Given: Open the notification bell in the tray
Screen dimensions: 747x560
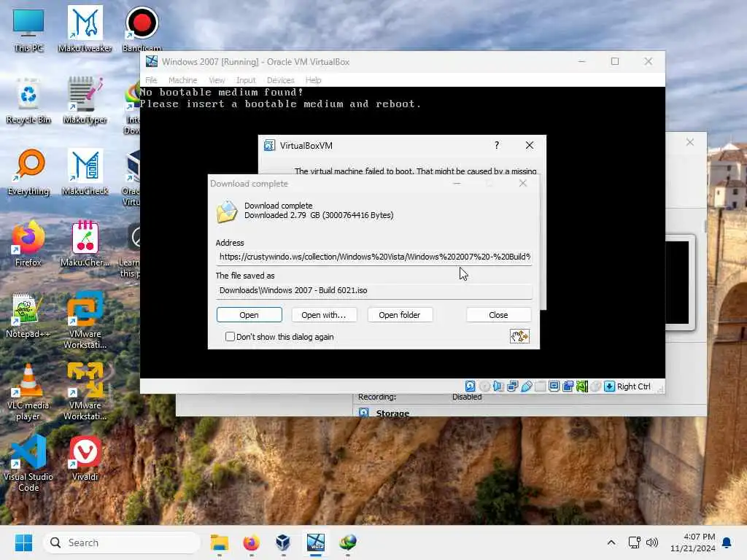Looking at the screenshot, I should pos(727,542).
